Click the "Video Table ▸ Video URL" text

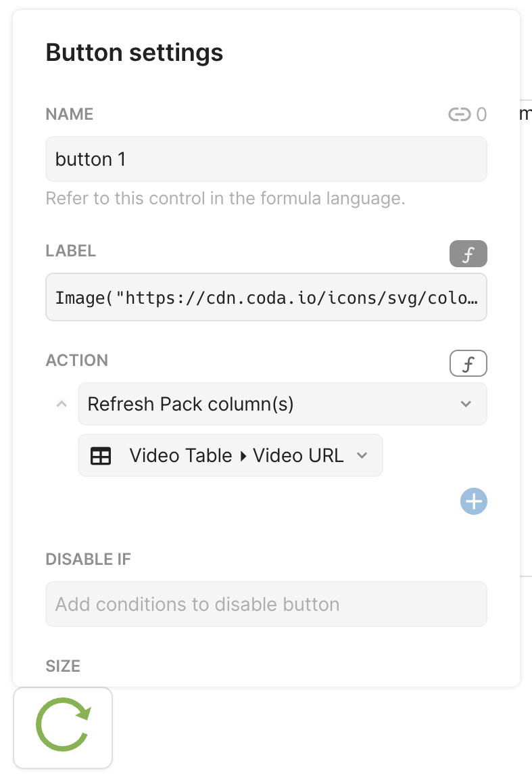point(236,456)
